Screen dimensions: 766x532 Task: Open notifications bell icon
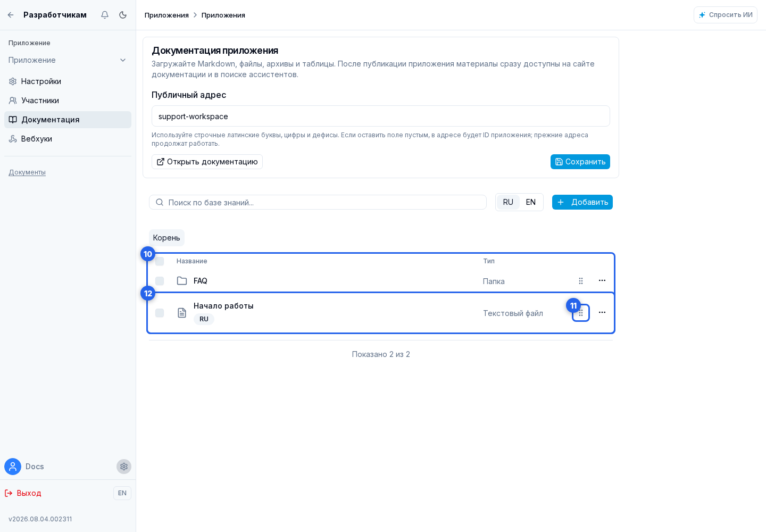(105, 15)
